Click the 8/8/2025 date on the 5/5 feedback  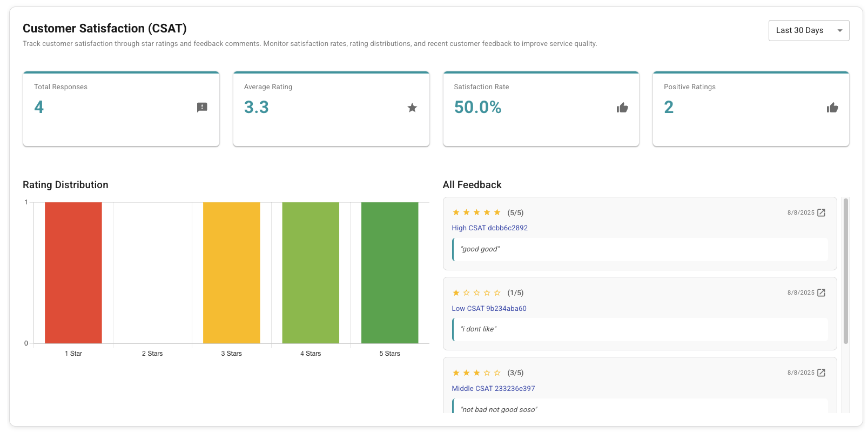[x=800, y=213]
